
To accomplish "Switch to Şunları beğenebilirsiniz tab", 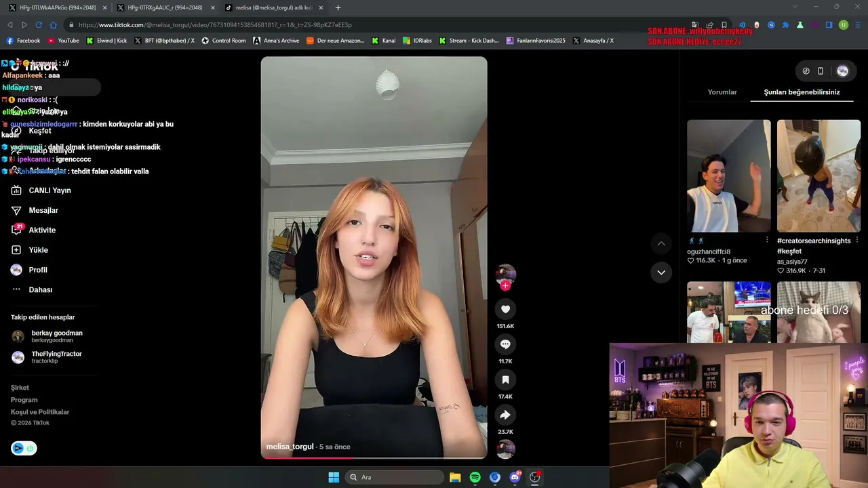I will [x=802, y=92].
